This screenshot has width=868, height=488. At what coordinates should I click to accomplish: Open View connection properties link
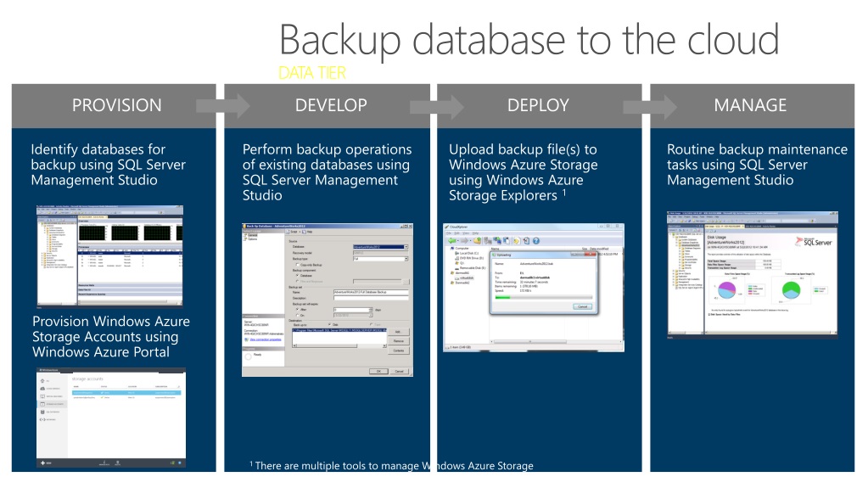coord(266,339)
